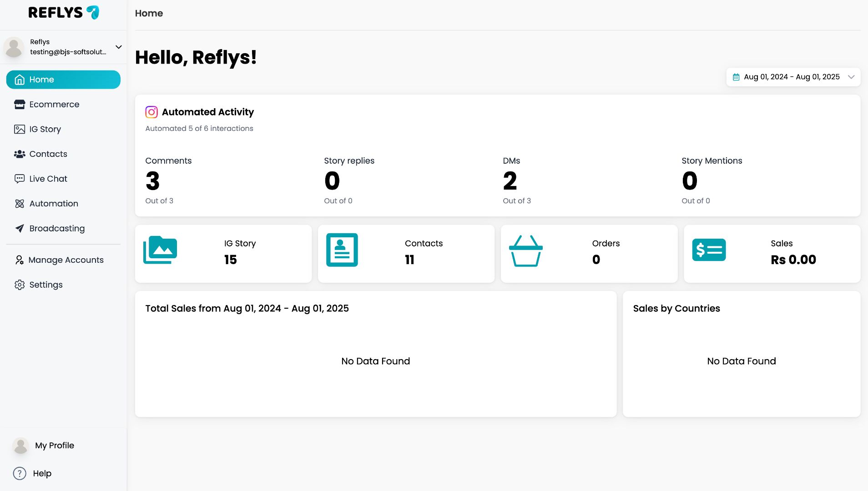
Task: Click the Help question mark icon
Action: [x=20, y=473]
